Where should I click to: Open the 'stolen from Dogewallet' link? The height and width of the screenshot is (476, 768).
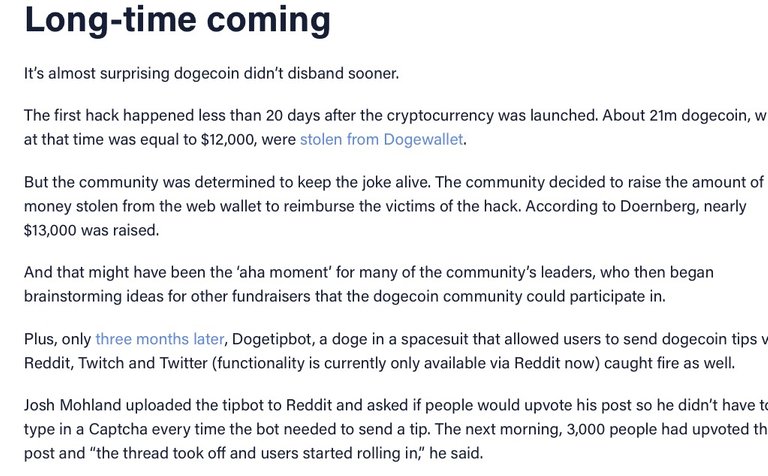382,140
